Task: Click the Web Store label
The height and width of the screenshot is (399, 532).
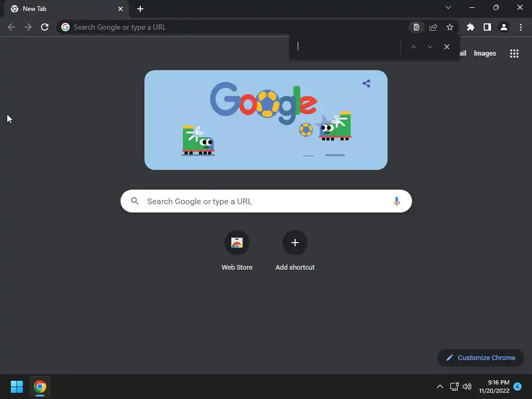Action: pyautogui.click(x=237, y=268)
